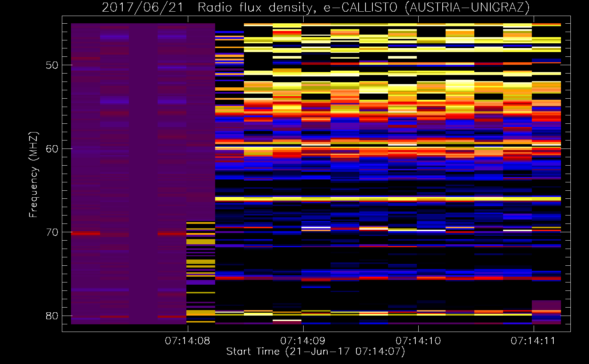Select the 70 MHz frequency axis label
The image size is (589, 364).
point(52,232)
